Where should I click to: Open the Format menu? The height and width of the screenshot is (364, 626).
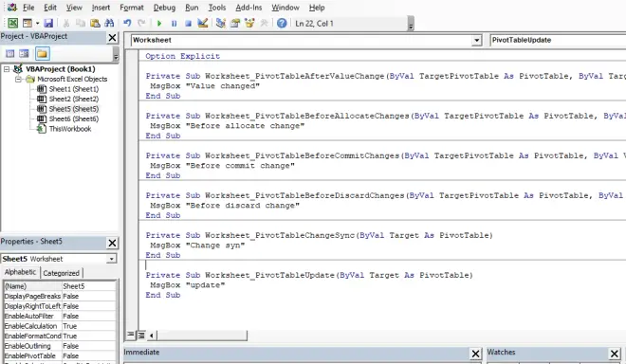tap(131, 8)
